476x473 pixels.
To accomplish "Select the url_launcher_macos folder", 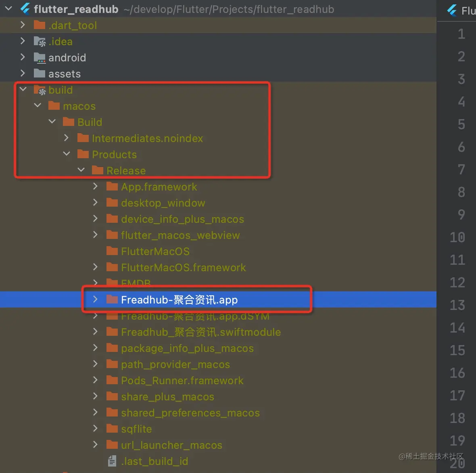I will click(171, 445).
